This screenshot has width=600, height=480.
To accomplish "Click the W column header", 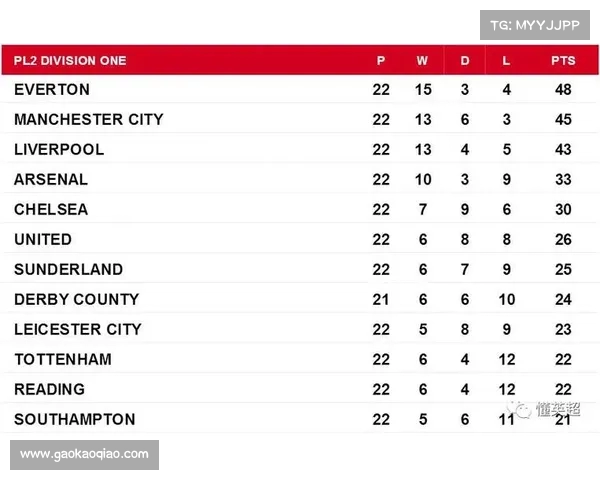I will [x=422, y=60].
